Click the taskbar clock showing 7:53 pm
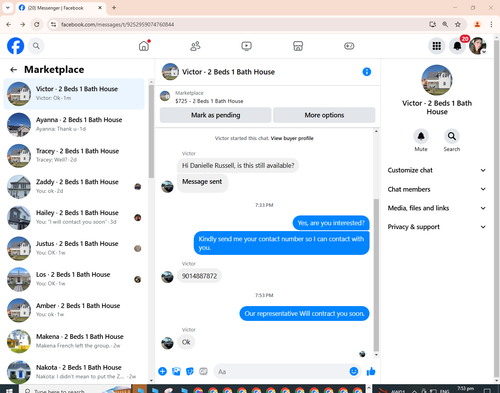 pyautogui.click(x=465, y=389)
